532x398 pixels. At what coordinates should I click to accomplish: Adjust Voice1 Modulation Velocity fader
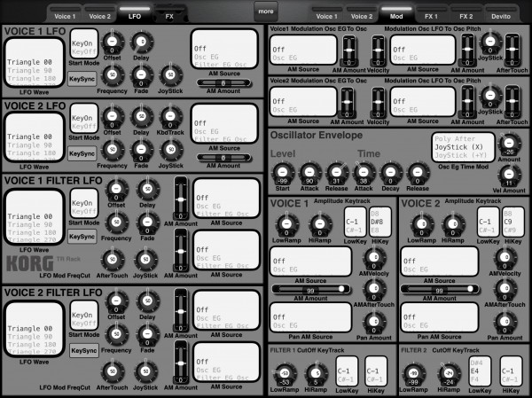[379, 51]
